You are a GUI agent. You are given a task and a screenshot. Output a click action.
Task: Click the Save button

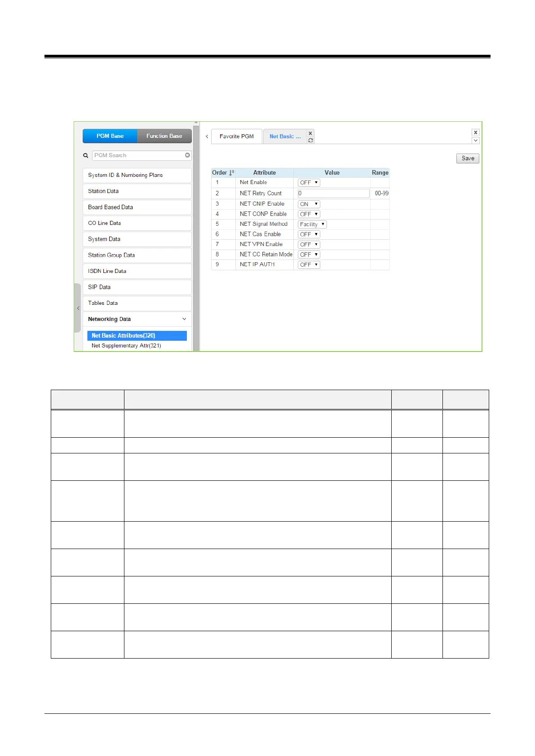pyautogui.click(x=468, y=158)
